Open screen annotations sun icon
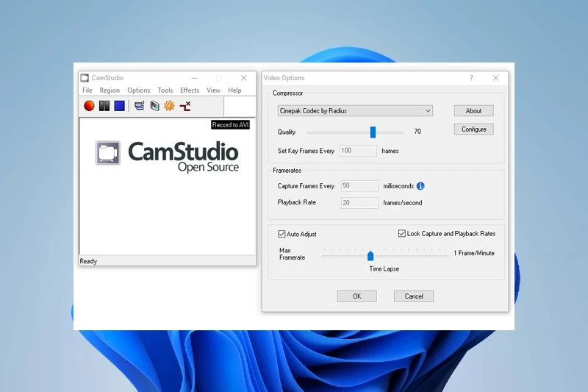The image size is (588, 392). click(169, 106)
